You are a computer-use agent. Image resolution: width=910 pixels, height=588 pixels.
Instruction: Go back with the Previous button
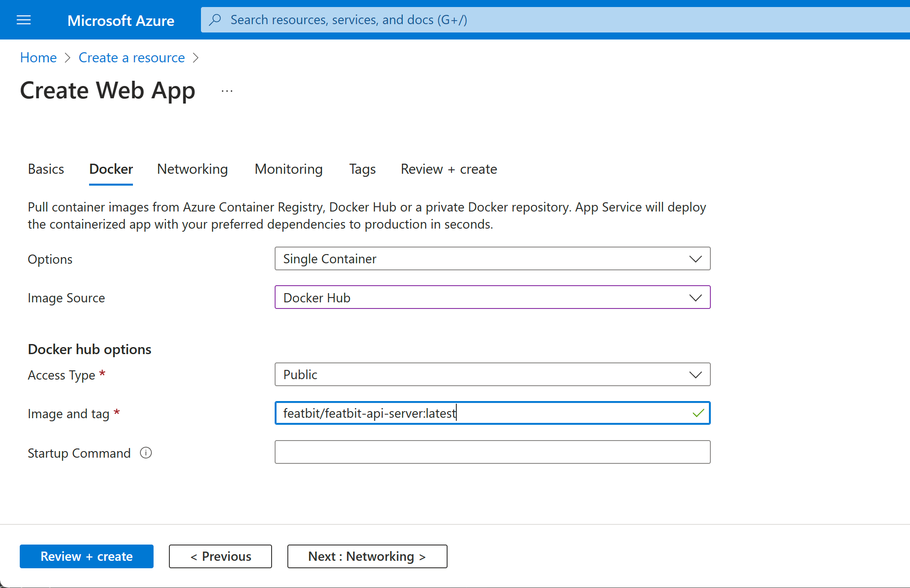[x=220, y=556]
